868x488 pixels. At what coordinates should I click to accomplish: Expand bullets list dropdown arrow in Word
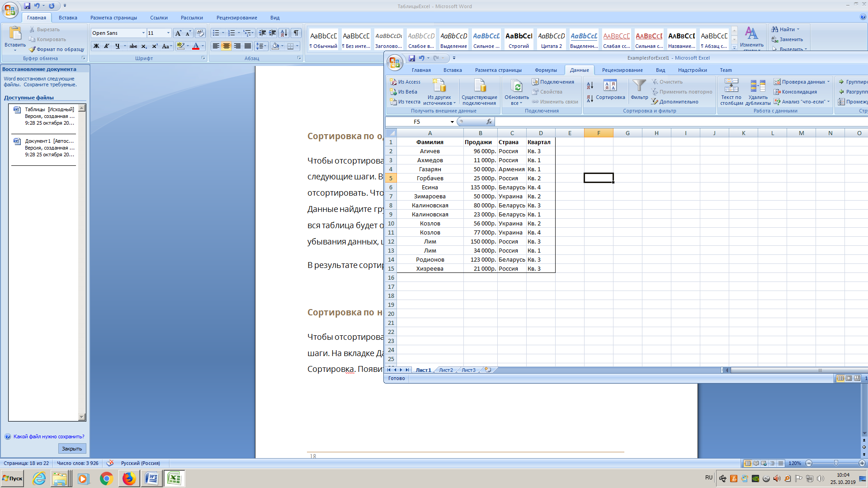tap(223, 33)
